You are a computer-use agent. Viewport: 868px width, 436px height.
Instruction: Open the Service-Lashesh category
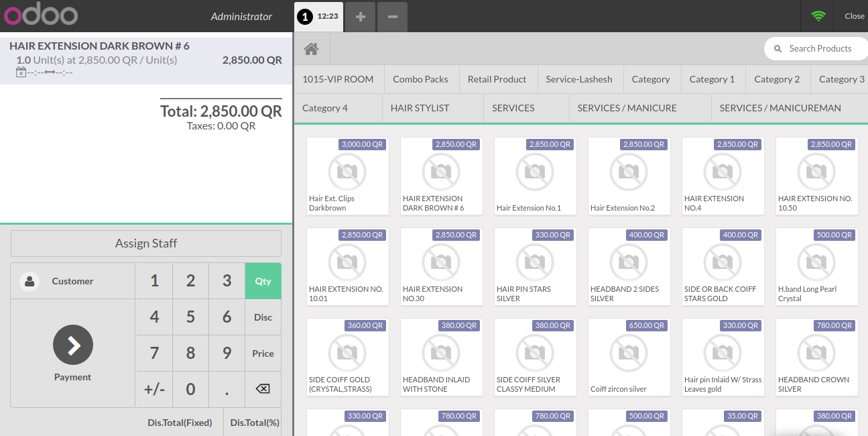[x=579, y=79]
